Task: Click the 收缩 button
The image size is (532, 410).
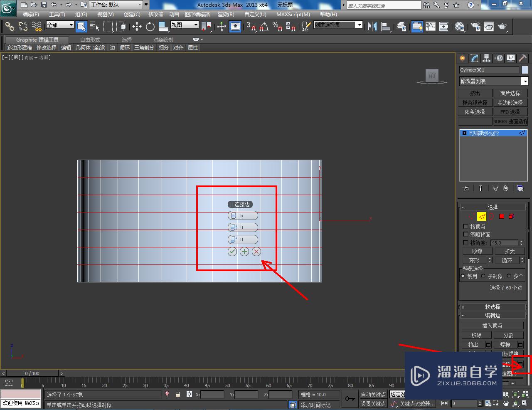Action: [477, 251]
